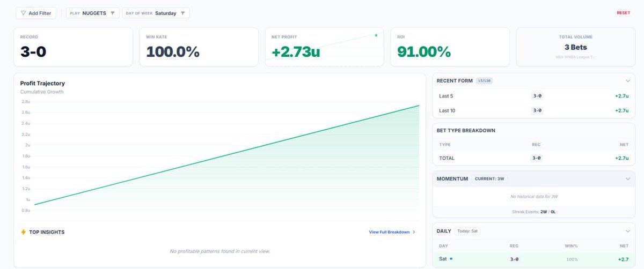This screenshot has width=644, height=269.
Task: Click the Add Filter button
Action: (36, 13)
